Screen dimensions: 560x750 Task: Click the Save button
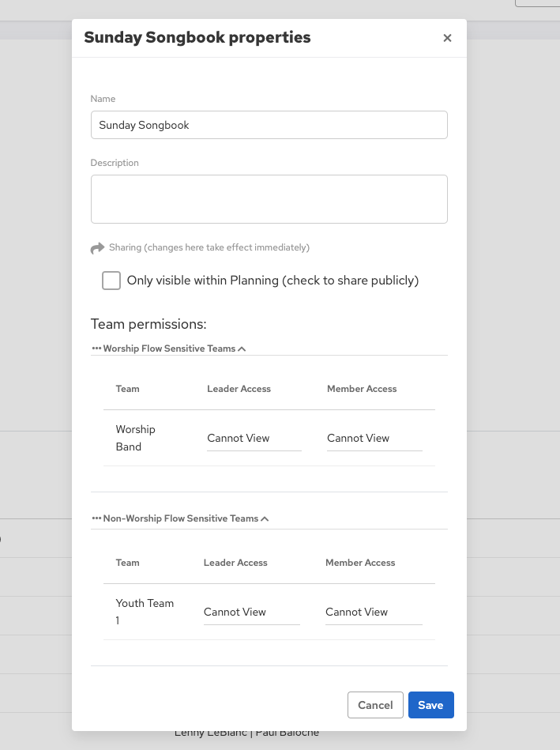point(430,705)
